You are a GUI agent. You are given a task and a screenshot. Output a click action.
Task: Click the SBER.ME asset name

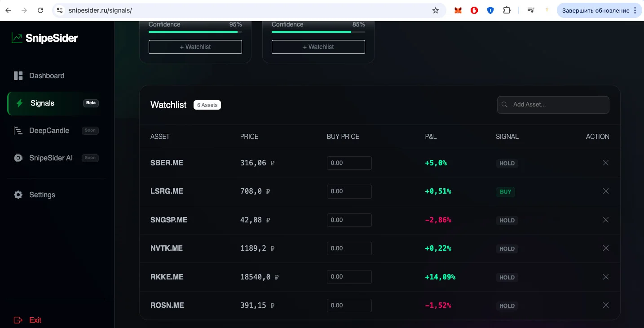click(167, 163)
